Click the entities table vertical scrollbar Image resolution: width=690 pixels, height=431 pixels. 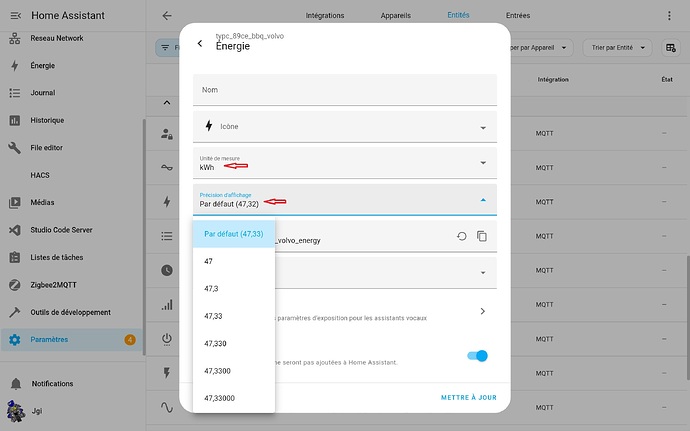point(688,317)
